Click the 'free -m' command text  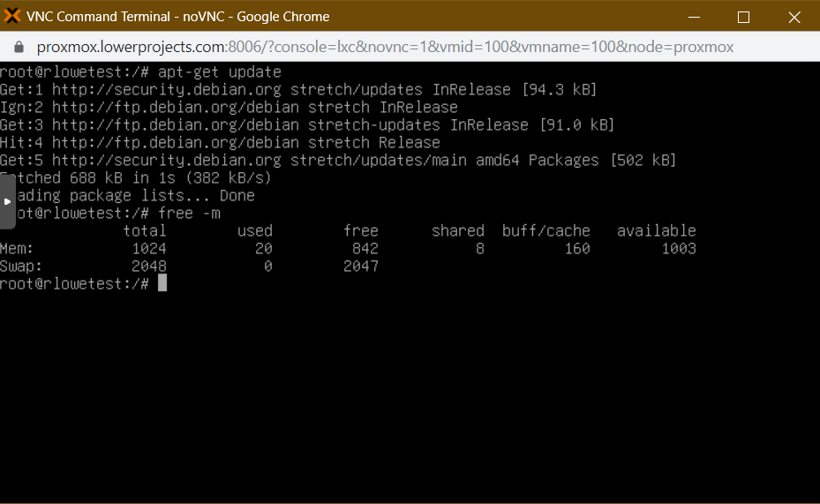click(x=189, y=214)
